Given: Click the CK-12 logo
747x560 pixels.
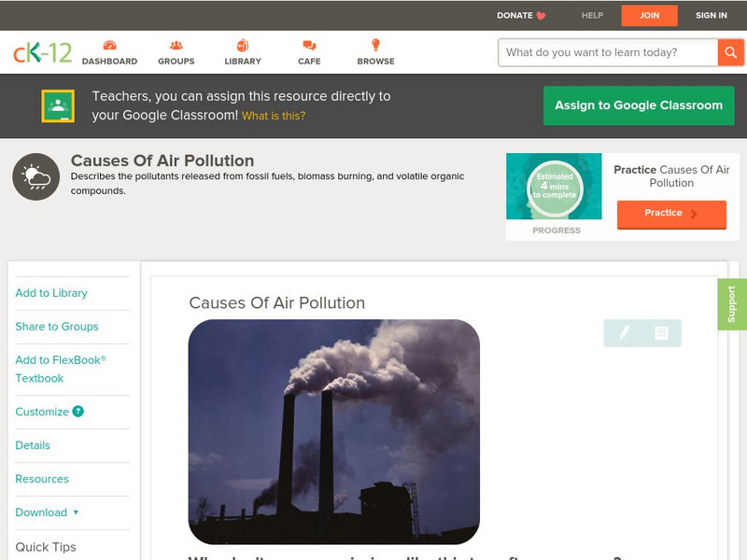Looking at the screenshot, I should (x=42, y=53).
